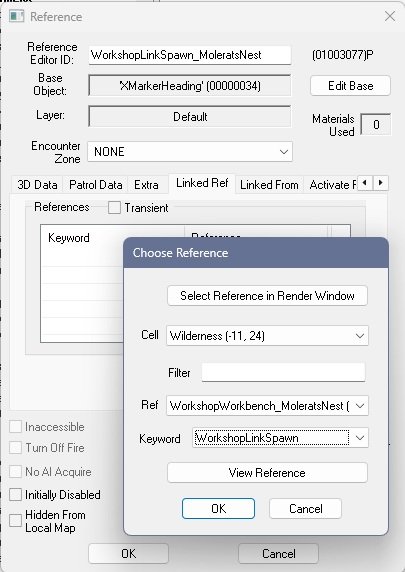This screenshot has height=572, width=405.
Task: Switch to the Patrol Data tab
Action: [x=95, y=185]
